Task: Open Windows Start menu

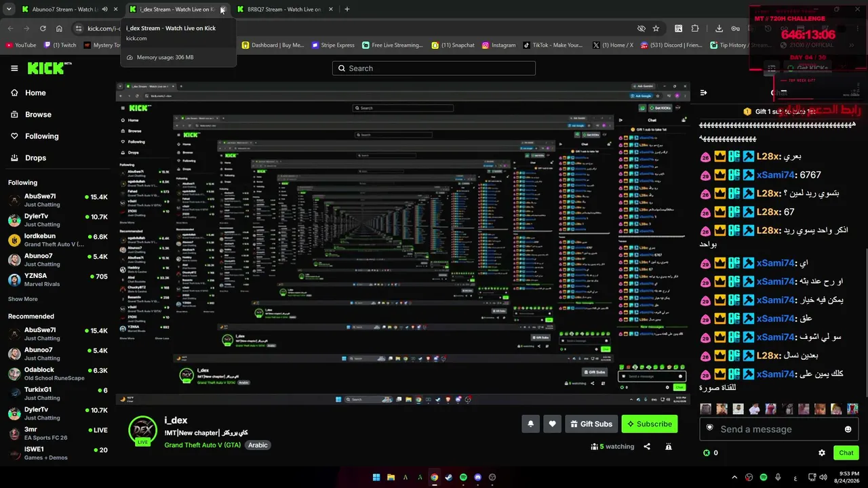Action: point(376,477)
